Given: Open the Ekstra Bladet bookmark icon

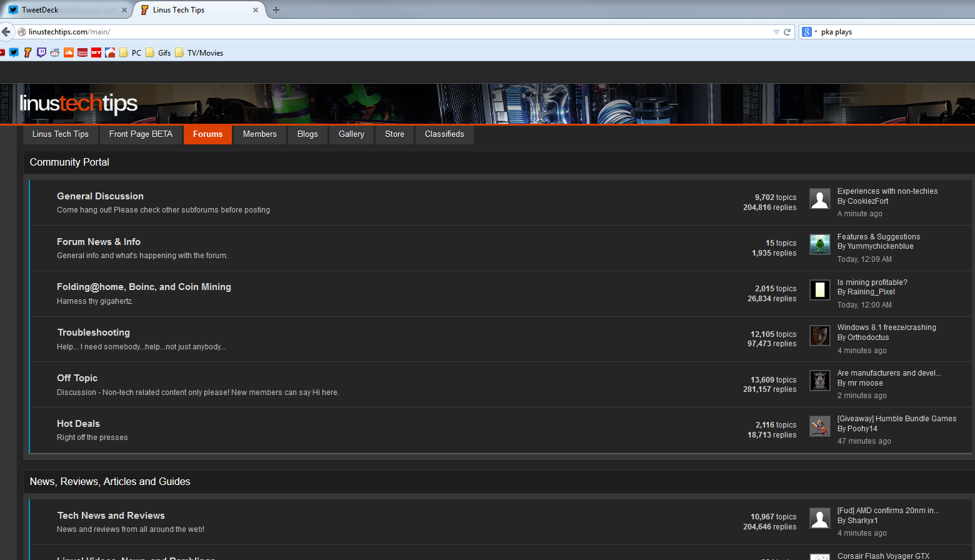Looking at the screenshot, I should pyautogui.click(x=82, y=52).
